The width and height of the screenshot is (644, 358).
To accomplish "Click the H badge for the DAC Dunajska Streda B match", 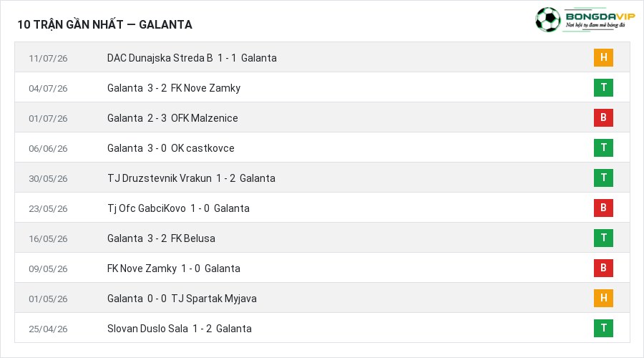I will click(603, 57).
